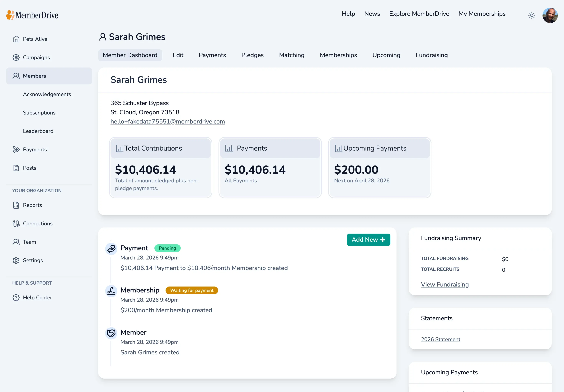Open the user avatar profile photo
Viewport: 564px width, 392px height.
(x=550, y=15)
